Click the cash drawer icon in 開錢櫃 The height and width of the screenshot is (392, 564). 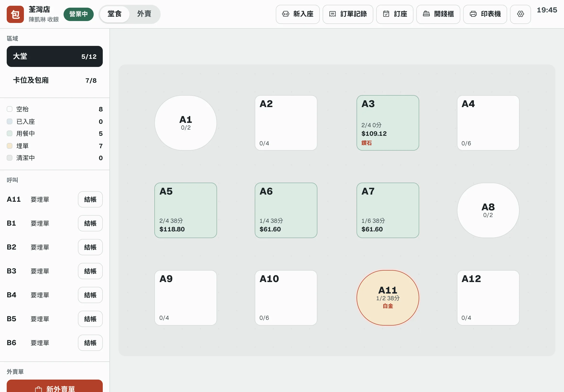[426, 14]
